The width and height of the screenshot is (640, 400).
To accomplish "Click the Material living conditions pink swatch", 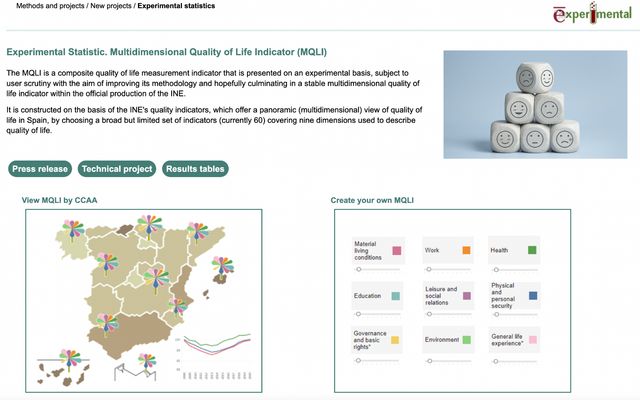I will [x=396, y=251].
